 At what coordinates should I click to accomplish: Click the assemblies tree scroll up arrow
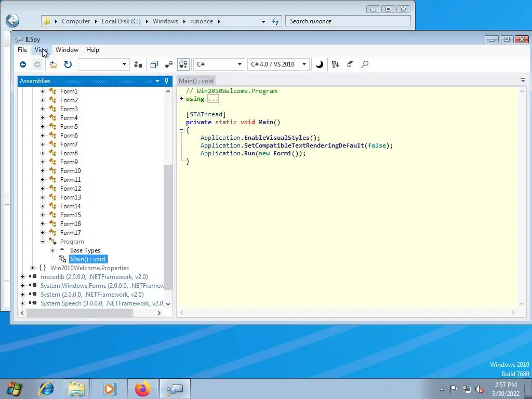coord(168,91)
